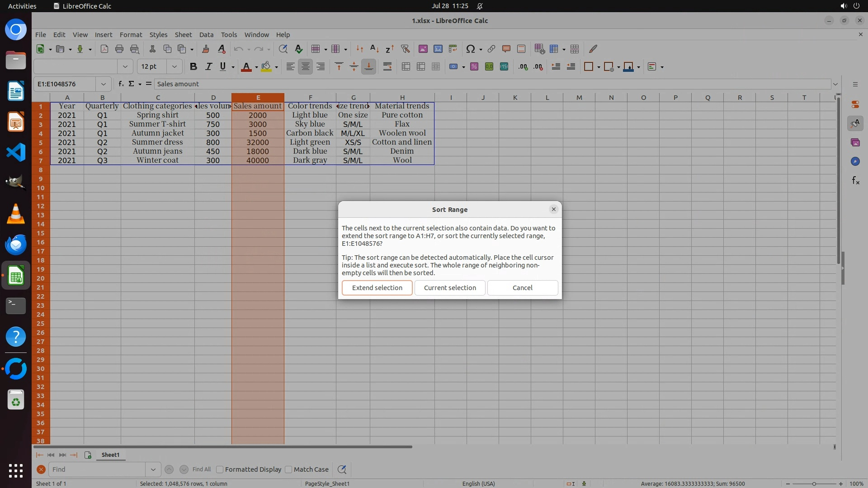Click the Extend selection button

click(377, 288)
